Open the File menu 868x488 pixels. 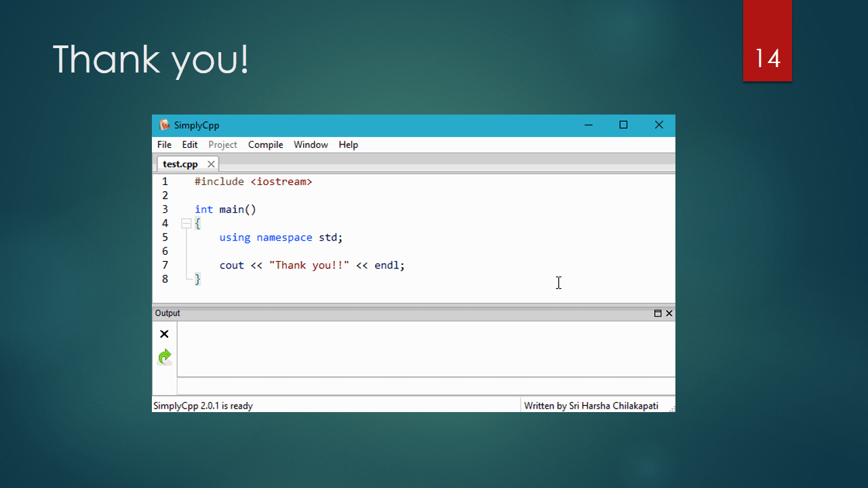click(164, 144)
